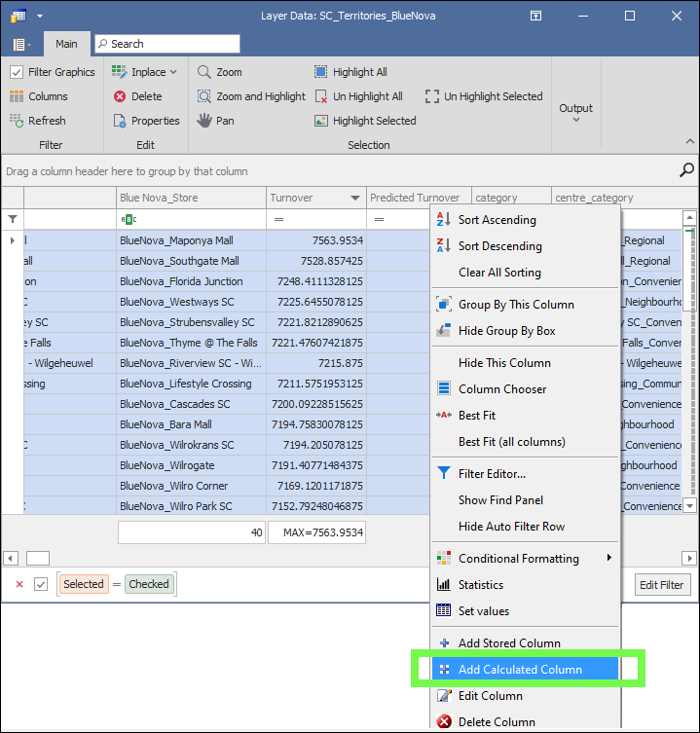Uncheck the filter enabled checkbox at bottom

[x=41, y=584]
